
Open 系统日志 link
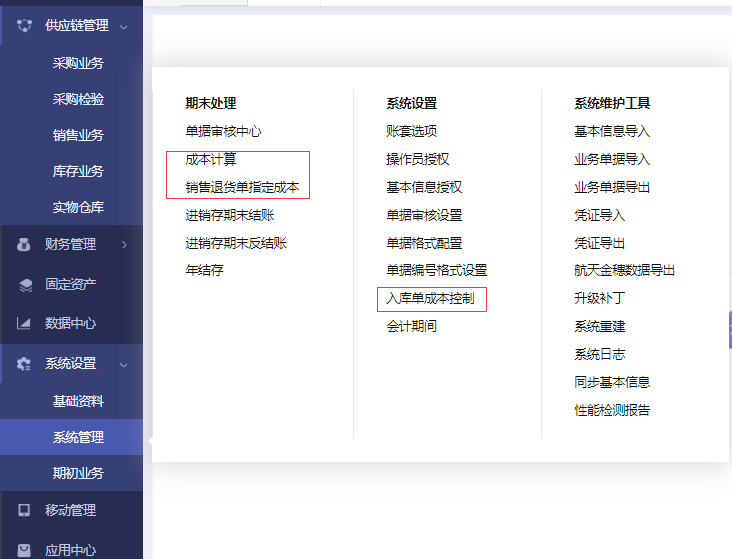click(599, 354)
